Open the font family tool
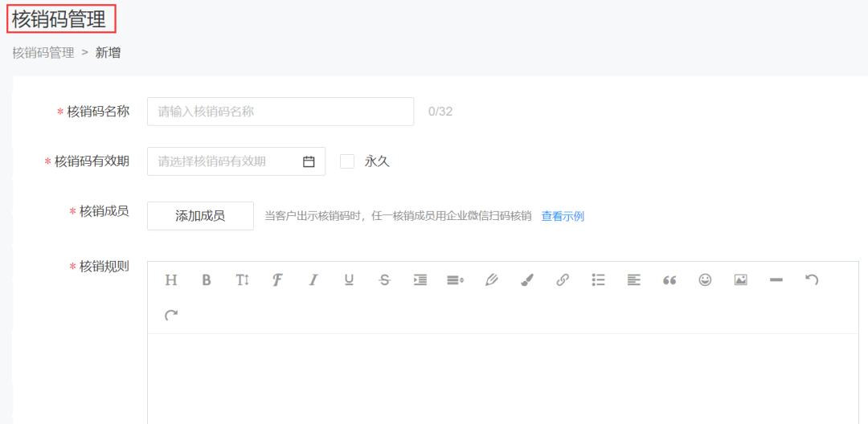Screen dimensions: 868x424 tap(277, 279)
